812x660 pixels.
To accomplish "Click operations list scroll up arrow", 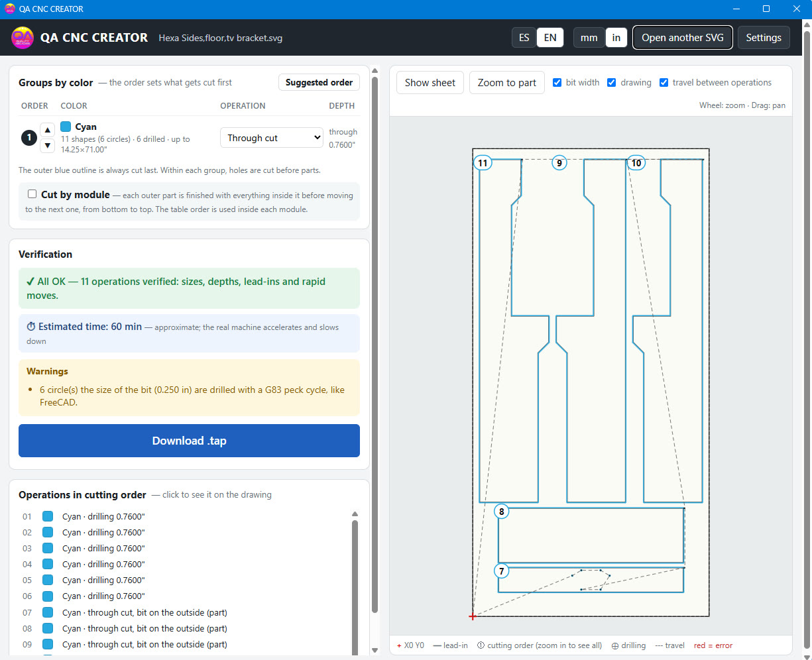I will (355, 514).
